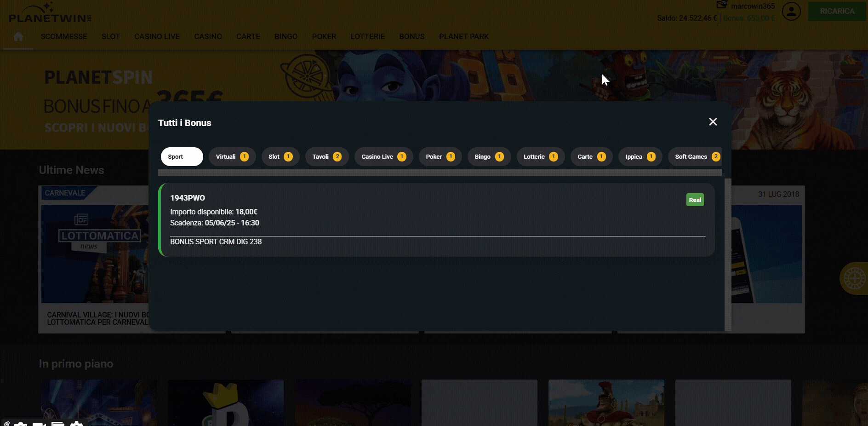Open the Lotterie bonus tab
Viewport: 868px width, 426px height.
tap(541, 156)
